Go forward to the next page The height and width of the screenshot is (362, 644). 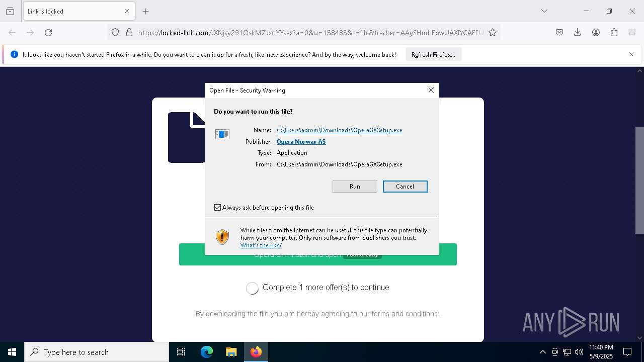(x=30, y=33)
